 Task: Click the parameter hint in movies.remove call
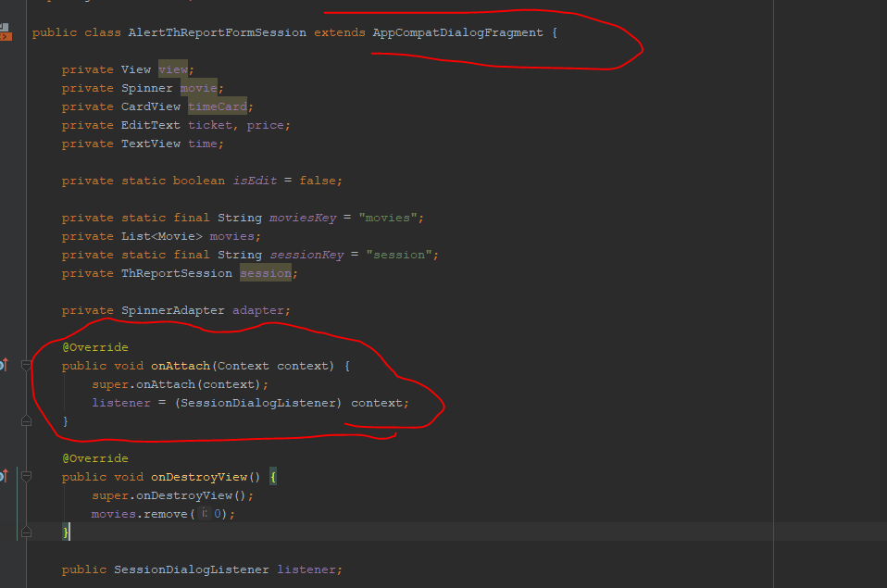(x=205, y=513)
